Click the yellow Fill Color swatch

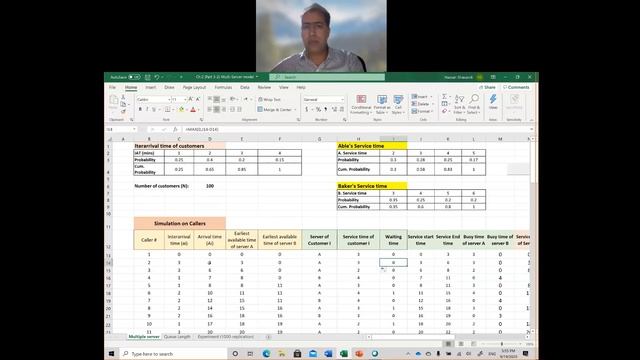pos(182,109)
